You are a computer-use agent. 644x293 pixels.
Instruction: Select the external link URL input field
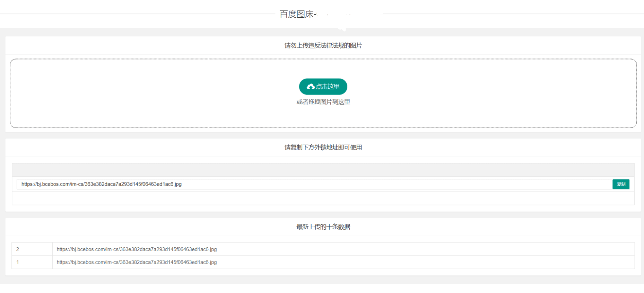[x=314, y=184]
